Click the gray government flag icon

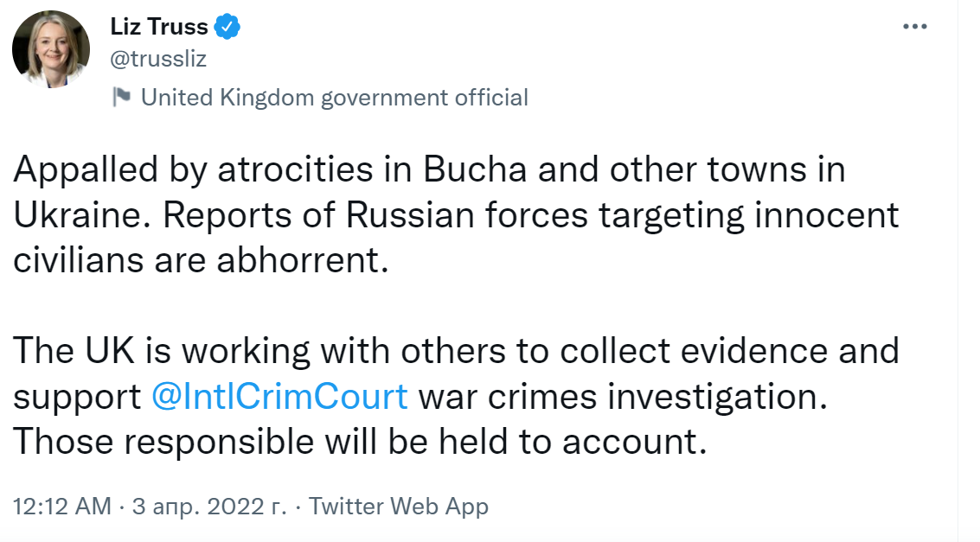(122, 97)
